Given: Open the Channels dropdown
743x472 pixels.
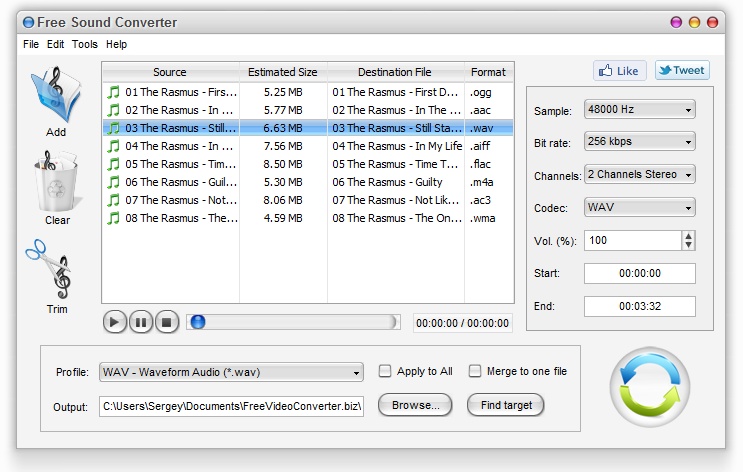Looking at the screenshot, I should click(640, 175).
